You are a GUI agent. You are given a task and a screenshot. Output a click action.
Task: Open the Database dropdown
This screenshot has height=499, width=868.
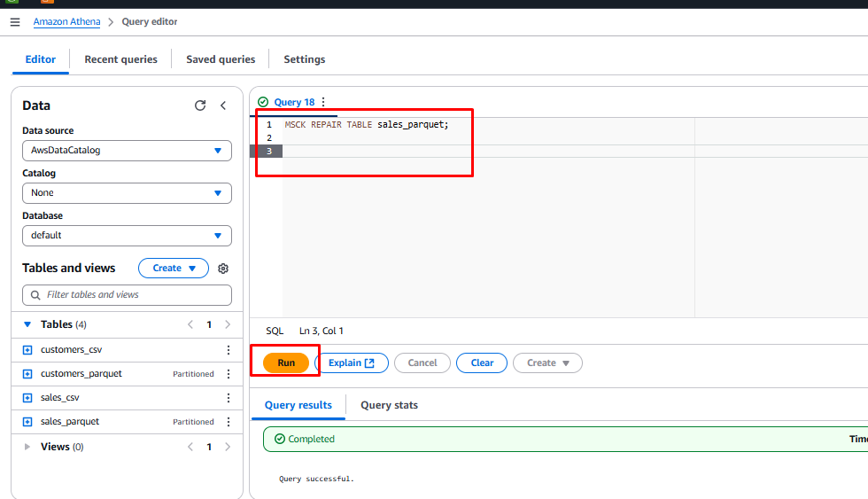(127, 236)
